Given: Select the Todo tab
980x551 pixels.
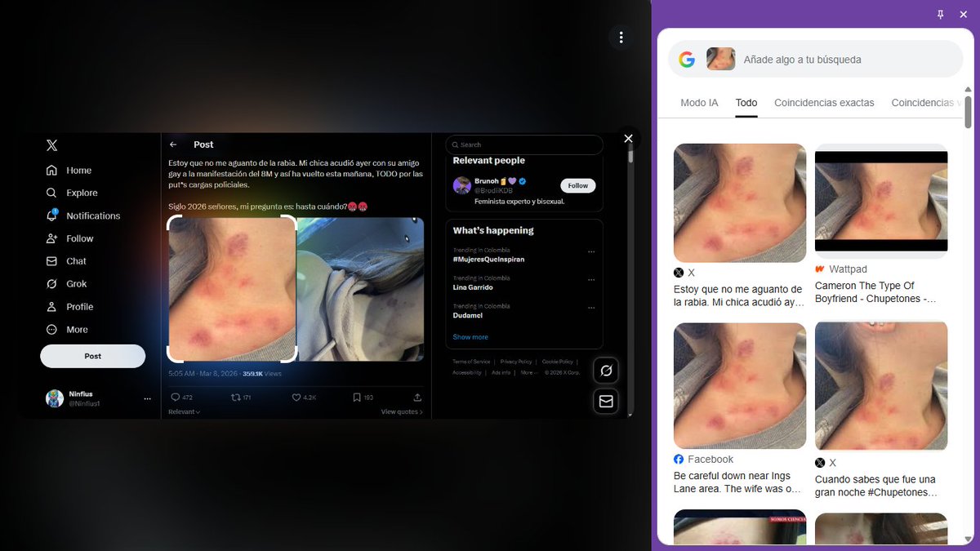Looking at the screenshot, I should pos(746,103).
